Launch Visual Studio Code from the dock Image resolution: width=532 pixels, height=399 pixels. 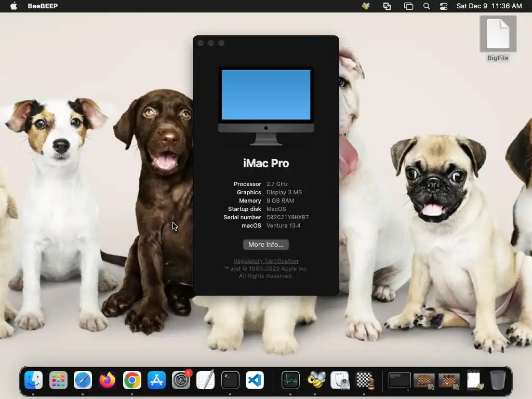(x=255, y=380)
